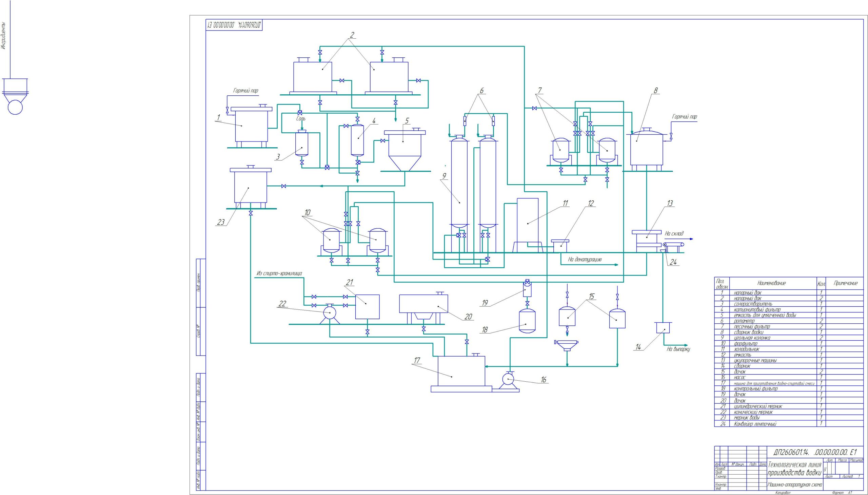Select the rotated drawing code stamp at top-left
The height and width of the screenshot is (495, 868).
pos(234,25)
